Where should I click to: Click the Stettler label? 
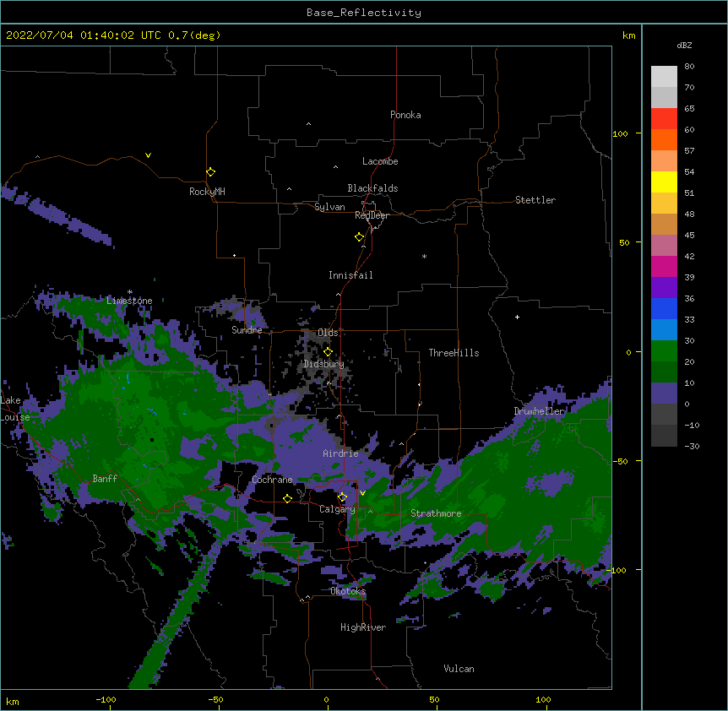pos(535,200)
